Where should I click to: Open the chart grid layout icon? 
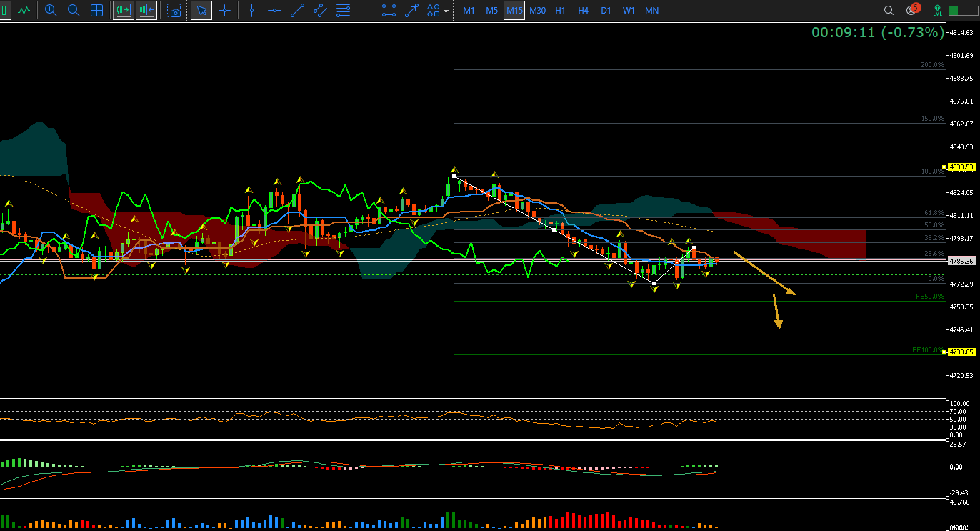tap(96, 11)
